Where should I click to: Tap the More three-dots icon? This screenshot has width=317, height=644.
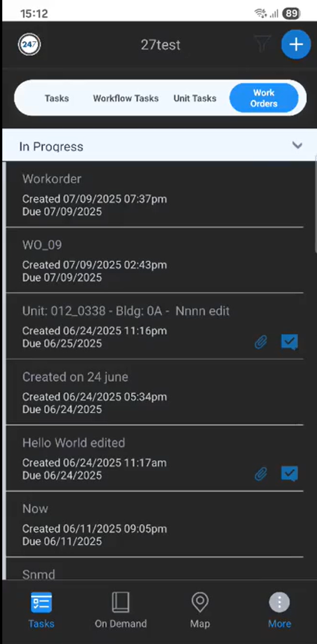pyautogui.click(x=279, y=602)
